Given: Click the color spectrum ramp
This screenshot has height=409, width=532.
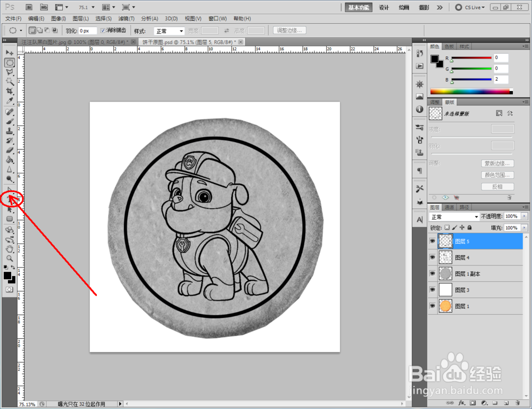Looking at the screenshot, I should (x=471, y=91).
